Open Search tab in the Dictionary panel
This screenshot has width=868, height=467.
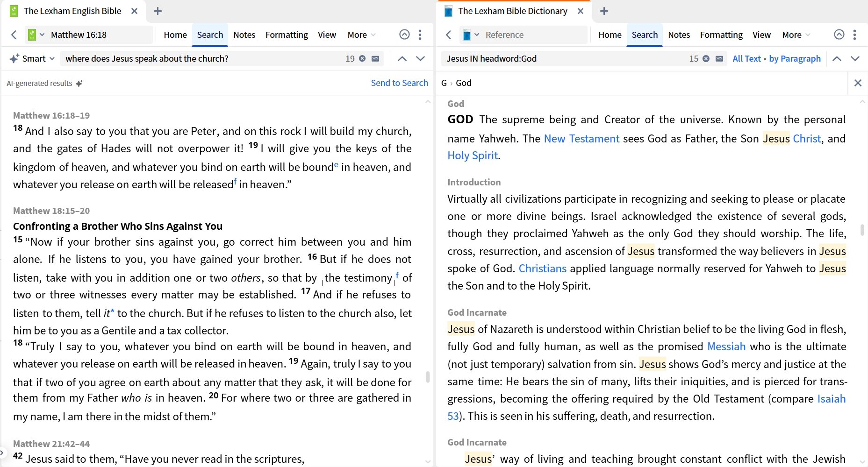coord(645,35)
